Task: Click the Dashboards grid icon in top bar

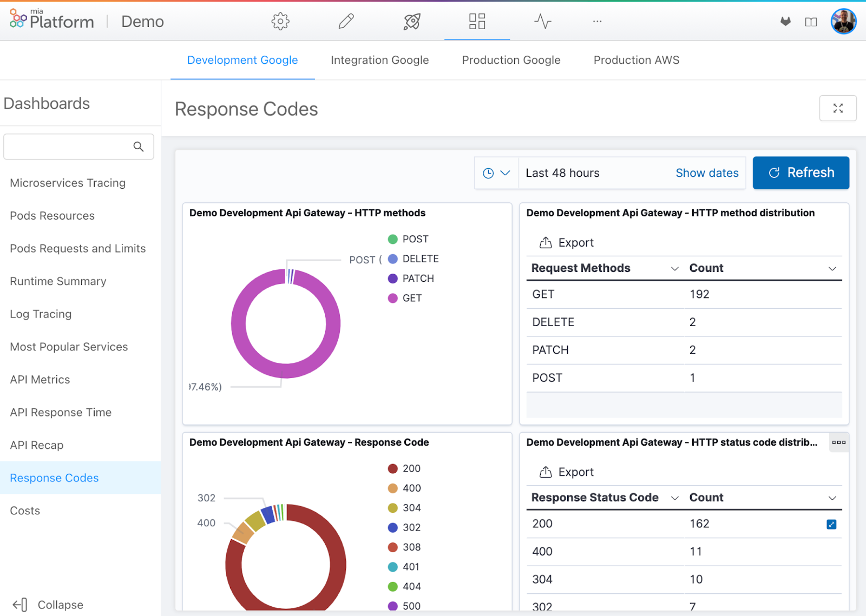Action: 477,21
